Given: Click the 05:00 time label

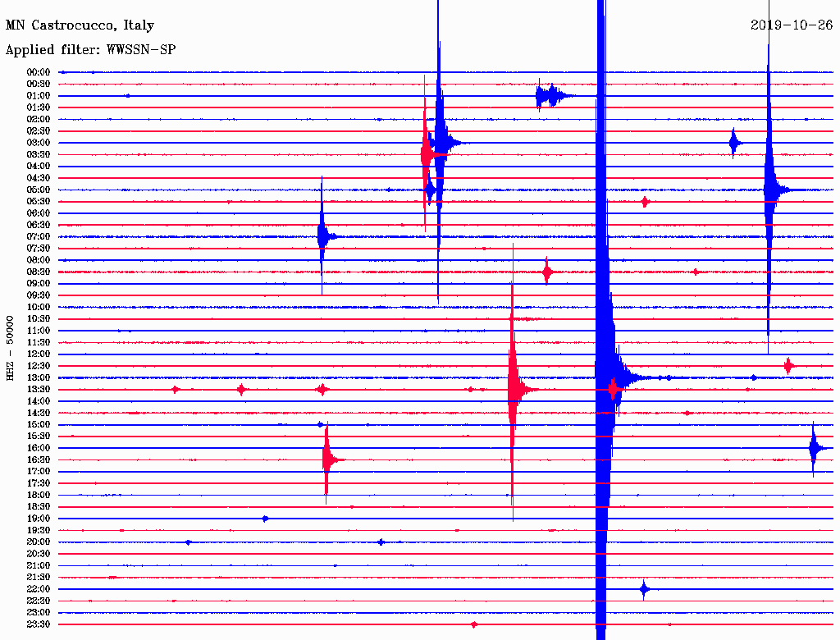Looking at the screenshot, I should 39,190.
